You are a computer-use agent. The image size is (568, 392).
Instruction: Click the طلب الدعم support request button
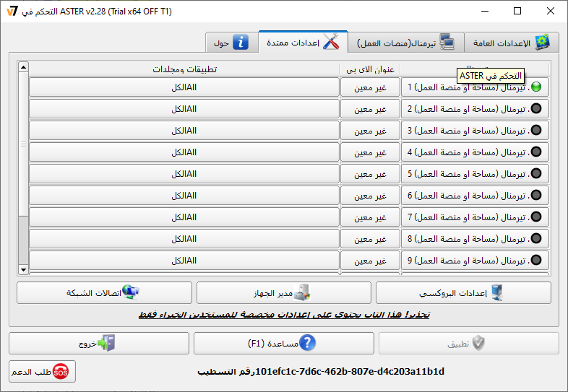tap(43, 371)
